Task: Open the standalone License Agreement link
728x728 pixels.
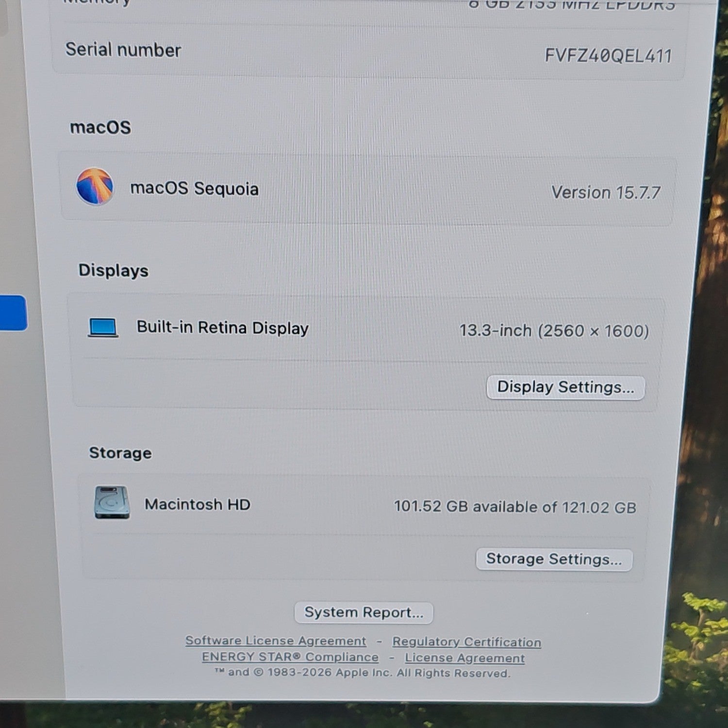Action: pos(465,658)
